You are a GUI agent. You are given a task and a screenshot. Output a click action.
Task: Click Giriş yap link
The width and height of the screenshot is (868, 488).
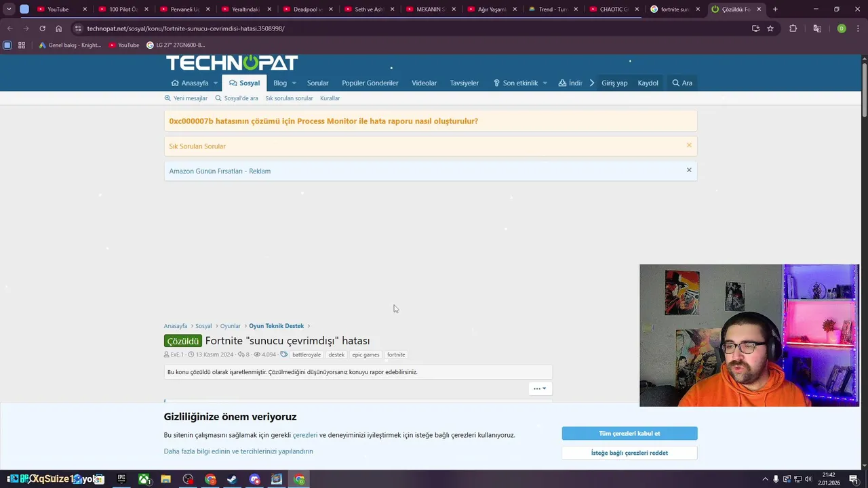click(x=614, y=83)
